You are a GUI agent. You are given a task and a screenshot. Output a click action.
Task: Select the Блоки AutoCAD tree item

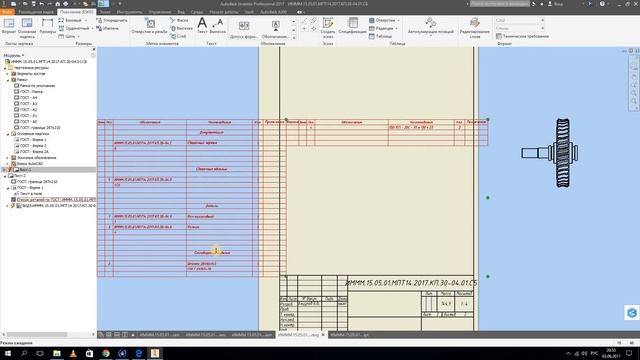(27, 164)
